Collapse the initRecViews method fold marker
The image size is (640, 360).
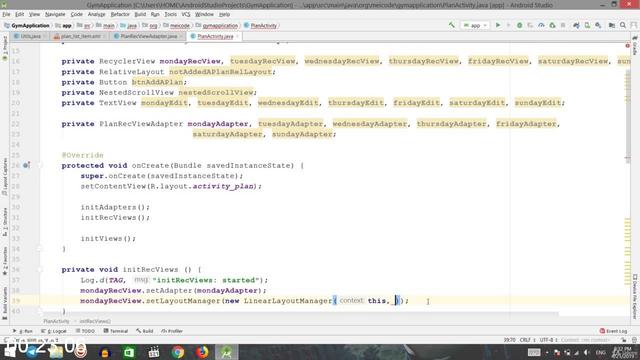pos(40,269)
